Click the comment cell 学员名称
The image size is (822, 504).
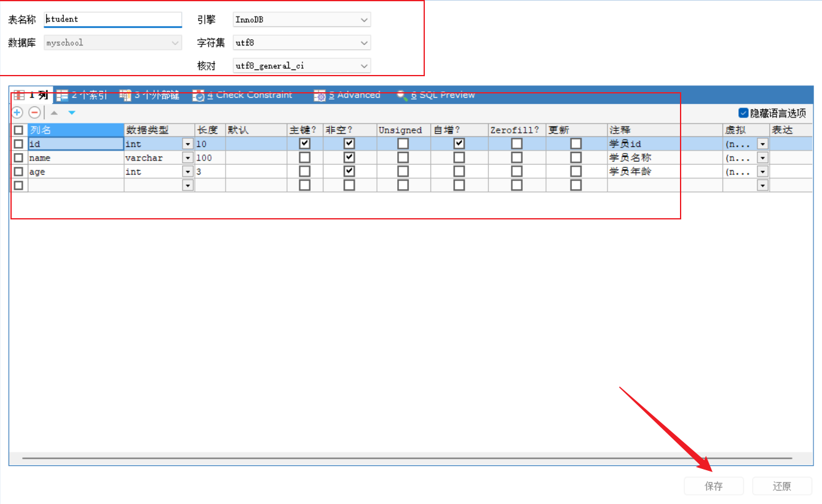click(x=665, y=158)
